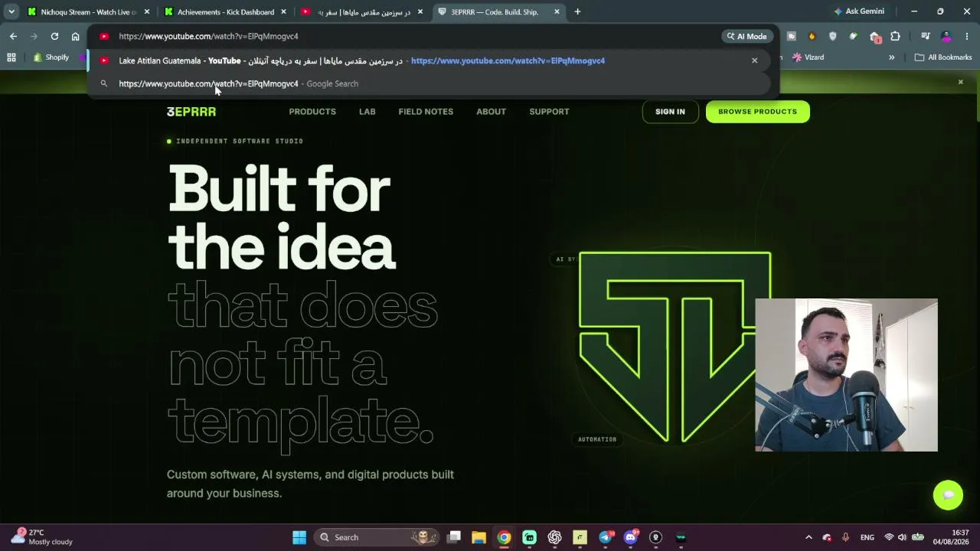Close the 3EPRRR tab
980x551 pixels.
click(x=557, y=11)
